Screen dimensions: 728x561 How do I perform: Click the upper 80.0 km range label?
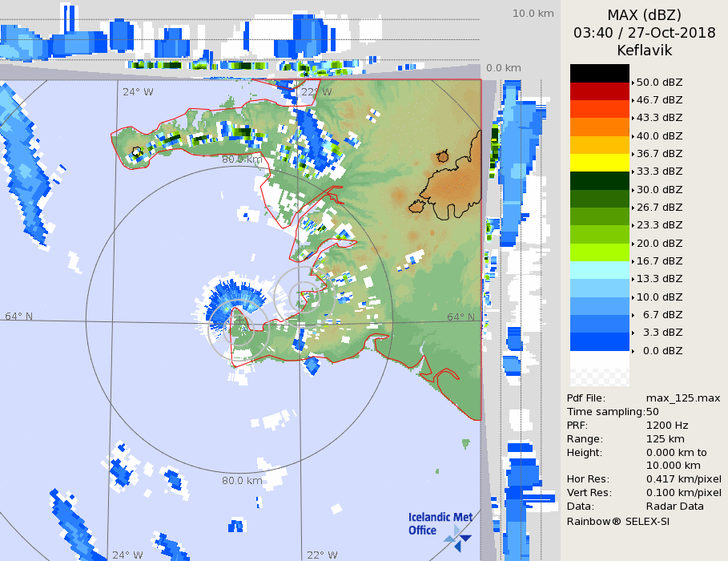click(x=242, y=159)
